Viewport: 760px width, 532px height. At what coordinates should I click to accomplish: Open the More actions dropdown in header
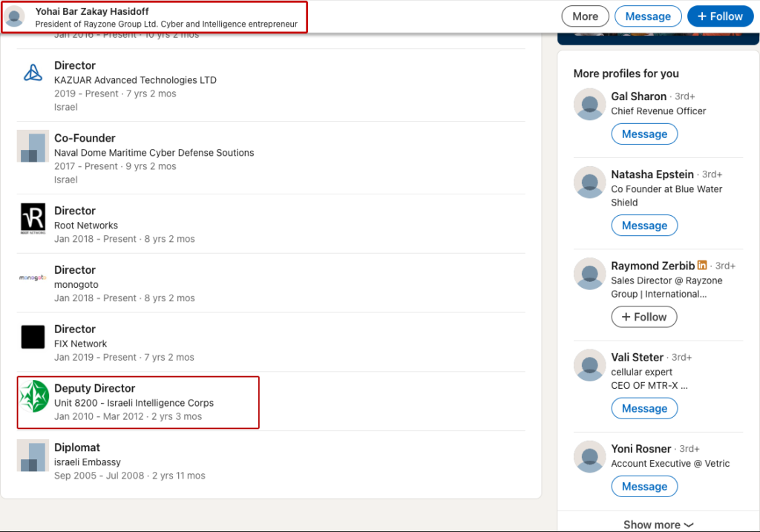tap(585, 16)
